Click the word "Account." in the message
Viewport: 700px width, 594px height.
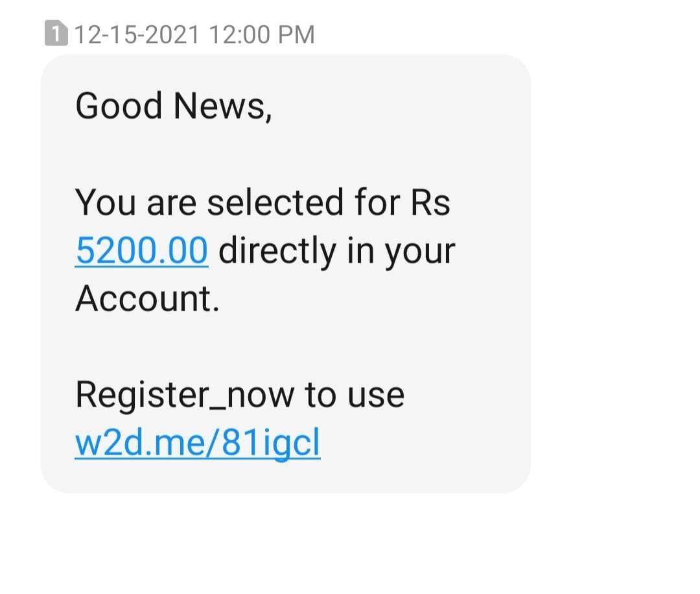(x=148, y=300)
